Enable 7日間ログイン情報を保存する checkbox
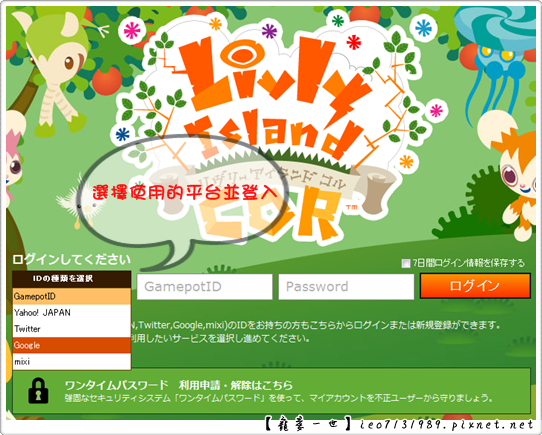This screenshot has height=435, width=542. [405, 263]
